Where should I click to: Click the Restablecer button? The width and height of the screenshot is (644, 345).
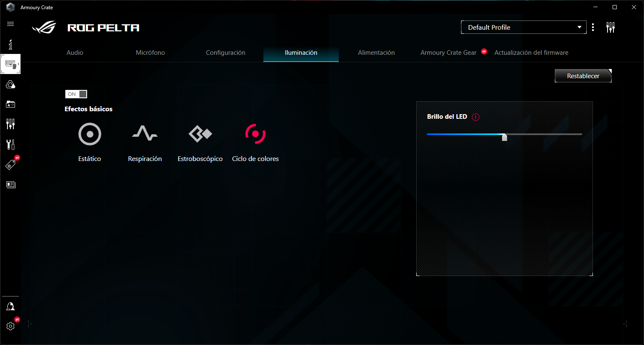(x=583, y=76)
